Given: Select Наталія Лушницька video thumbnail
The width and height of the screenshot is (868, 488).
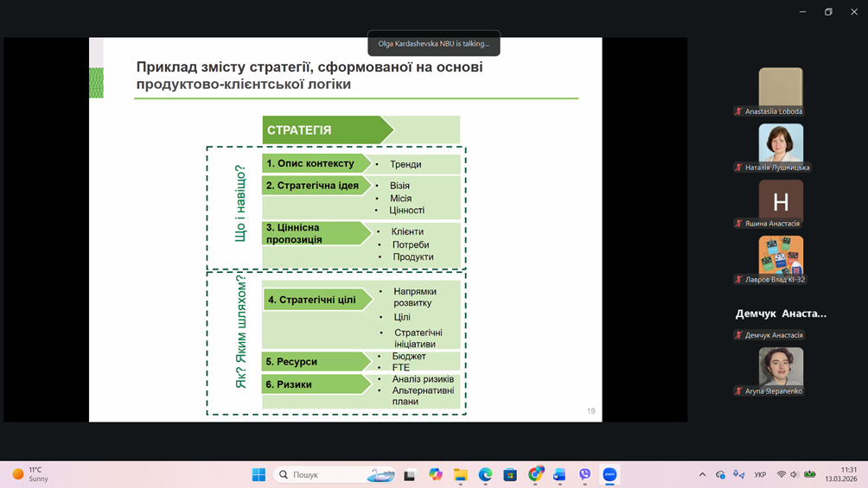Looking at the screenshot, I should 781,142.
